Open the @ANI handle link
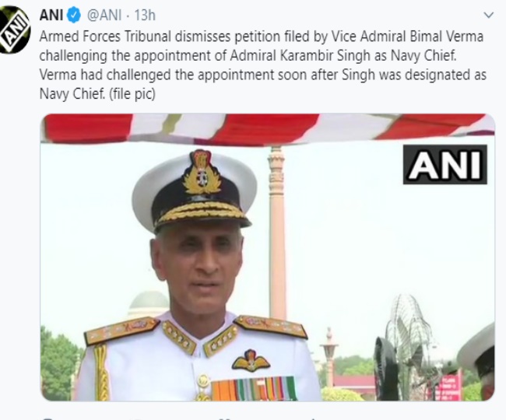This screenshot has width=506, height=420. [x=104, y=16]
